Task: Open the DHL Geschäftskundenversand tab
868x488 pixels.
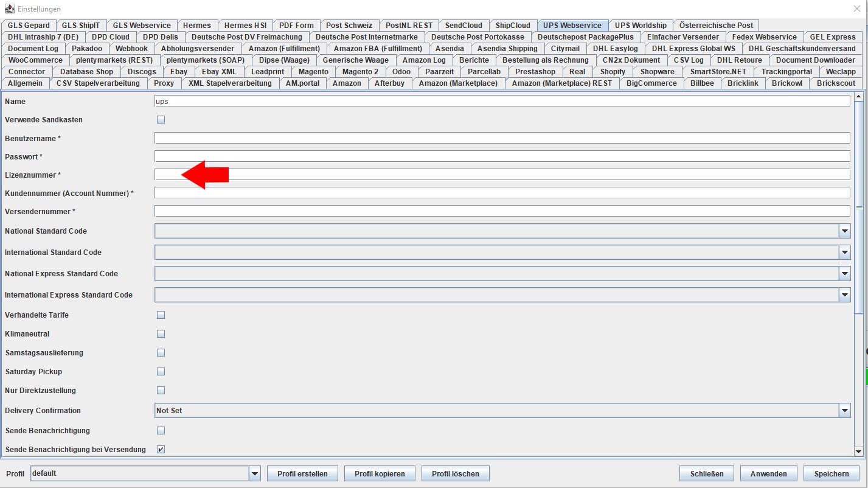Action: click(802, 49)
